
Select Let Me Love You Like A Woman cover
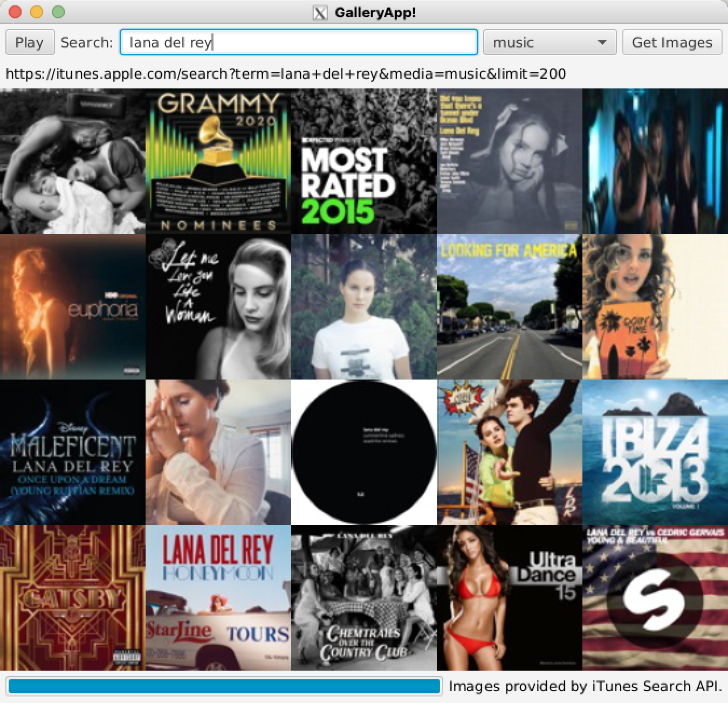tap(218, 307)
